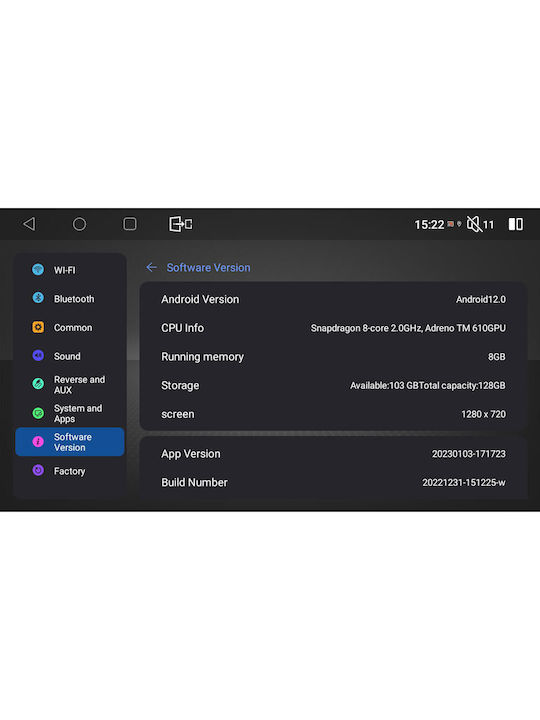The height and width of the screenshot is (720, 540).
Task: Click the screen row label
Action: point(178,414)
